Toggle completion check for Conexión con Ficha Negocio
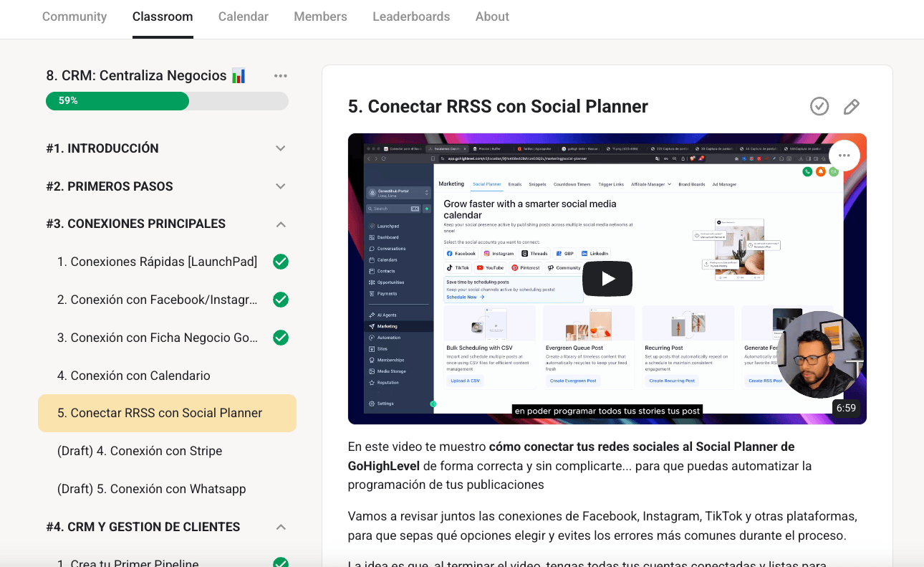 (x=281, y=338)
